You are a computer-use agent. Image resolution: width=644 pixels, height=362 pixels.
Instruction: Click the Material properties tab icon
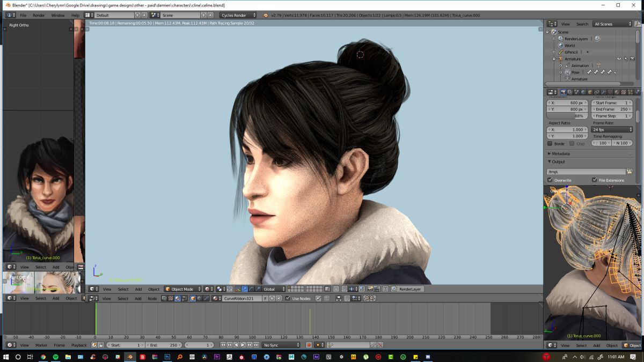617,92
